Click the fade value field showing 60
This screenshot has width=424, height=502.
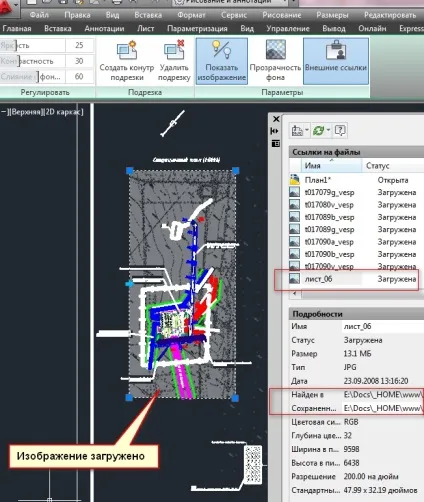click(x=79, y=77)
